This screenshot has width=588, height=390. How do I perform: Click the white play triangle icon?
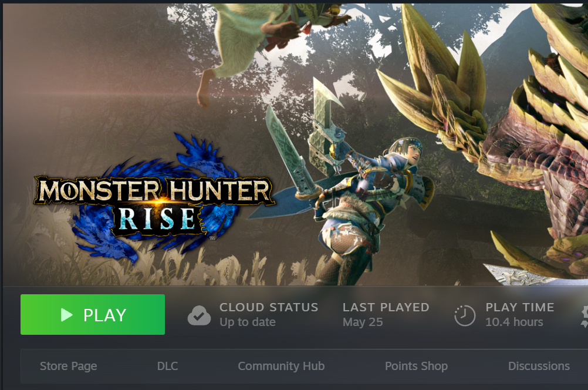point(67,315)
